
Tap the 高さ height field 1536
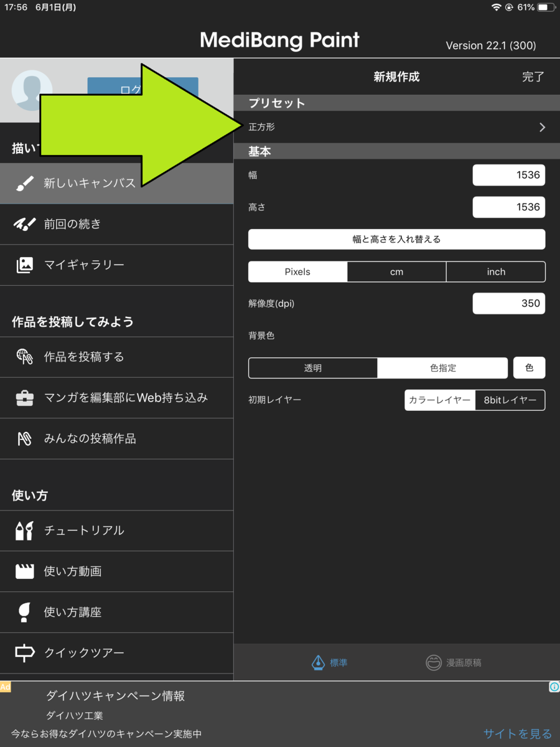point(509,207)
